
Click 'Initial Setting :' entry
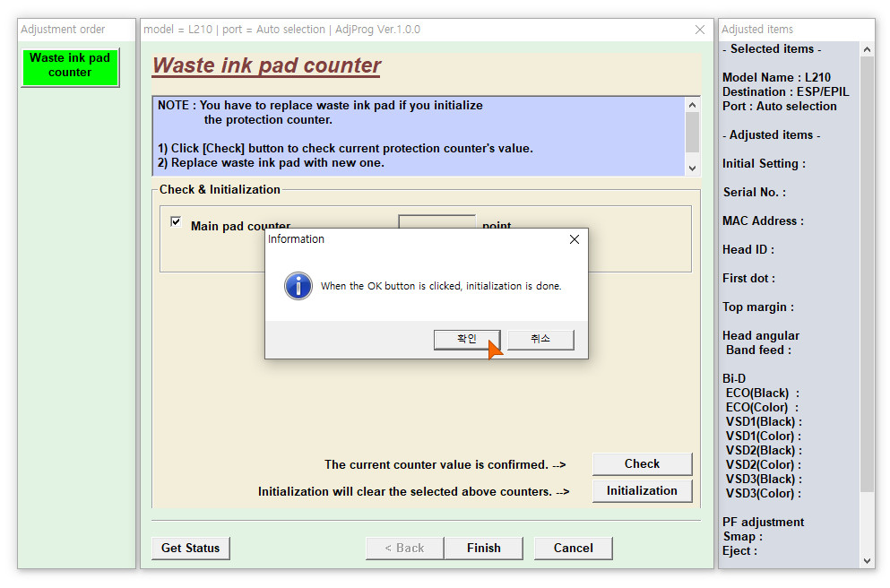(764, 163)
